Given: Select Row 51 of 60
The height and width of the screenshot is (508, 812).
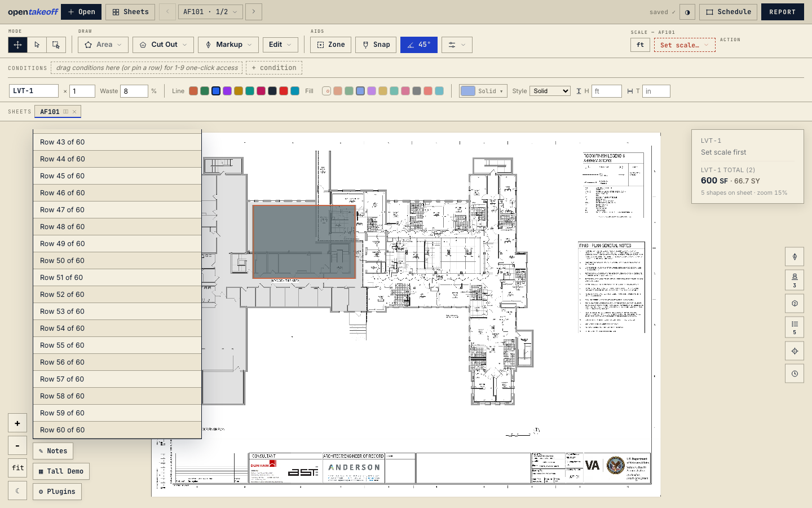Looking at the screenshot, I should (117, 278).
